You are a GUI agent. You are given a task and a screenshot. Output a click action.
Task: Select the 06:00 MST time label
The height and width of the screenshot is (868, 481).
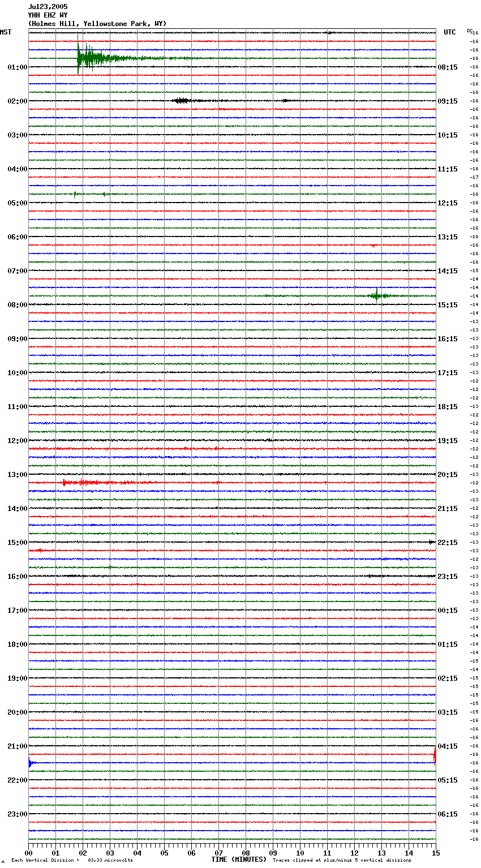pyautogui.click(x=18, y=237)
